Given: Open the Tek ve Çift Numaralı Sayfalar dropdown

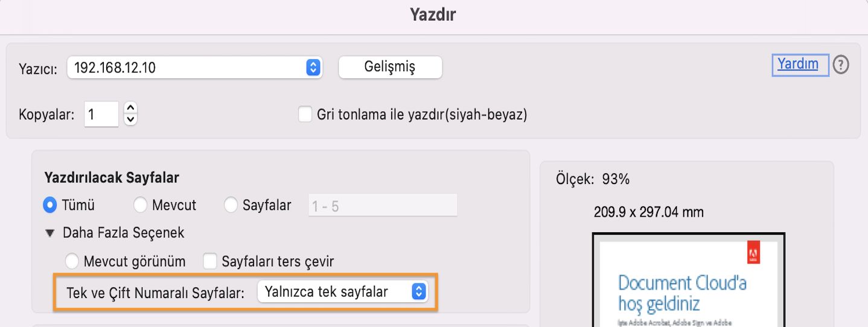Looking at the screenshot, I should pyautogui.click(x=342, y=292).
